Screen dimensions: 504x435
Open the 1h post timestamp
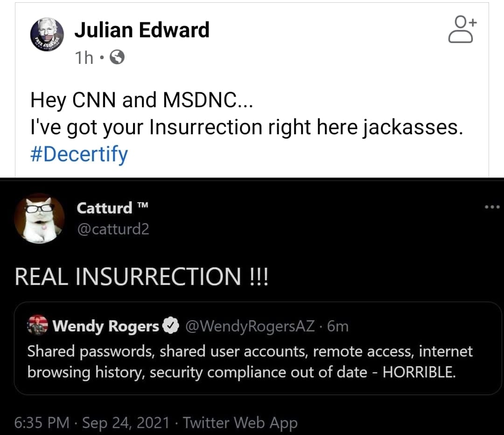pyautogui.click(x=84, y=58)
